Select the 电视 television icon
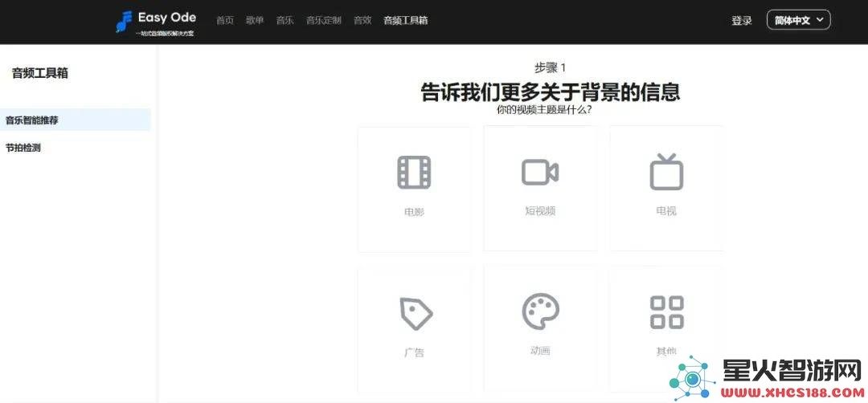Viewport: 868px width, 403px height. [666, 172]
